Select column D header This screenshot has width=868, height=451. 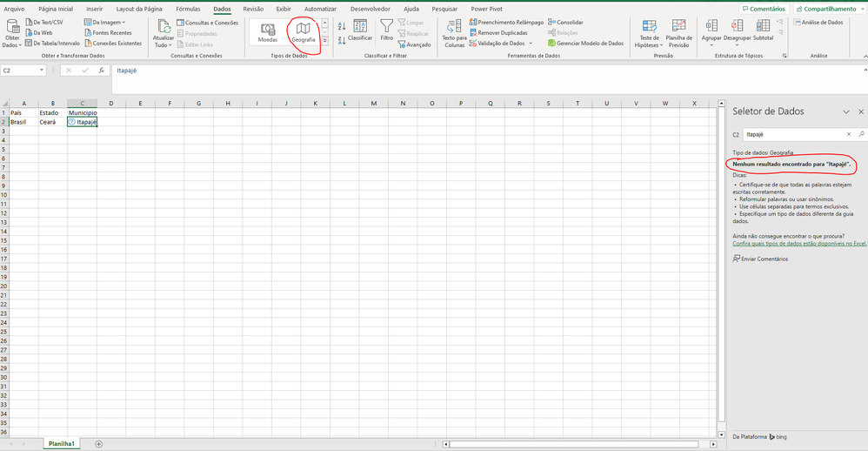coord(111,103)
